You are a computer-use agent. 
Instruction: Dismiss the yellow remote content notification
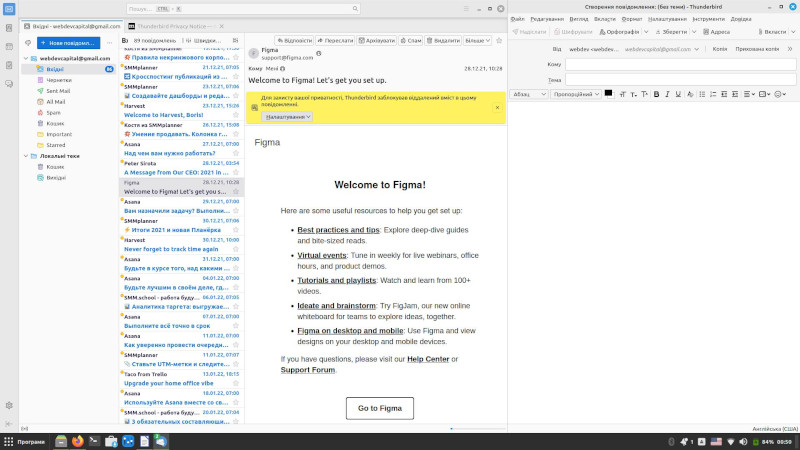(497, 108)
